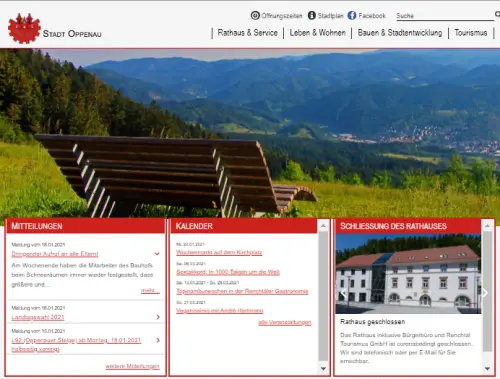
Task: Click the Rathaus building photo
Action: [408, 274]
